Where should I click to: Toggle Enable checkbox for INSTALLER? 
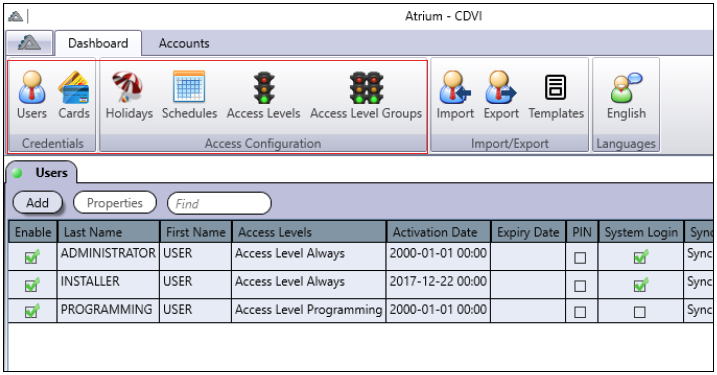click(x=32, y=285)
